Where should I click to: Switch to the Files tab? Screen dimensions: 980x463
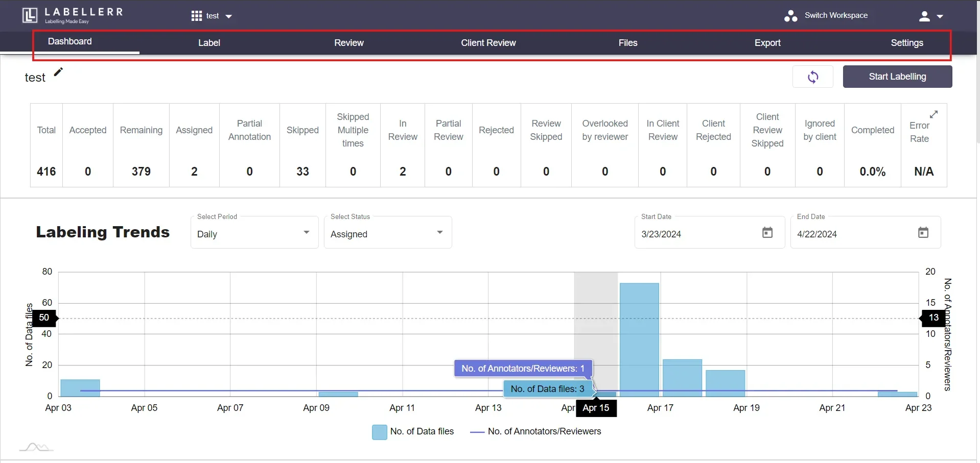click(628, 43)
